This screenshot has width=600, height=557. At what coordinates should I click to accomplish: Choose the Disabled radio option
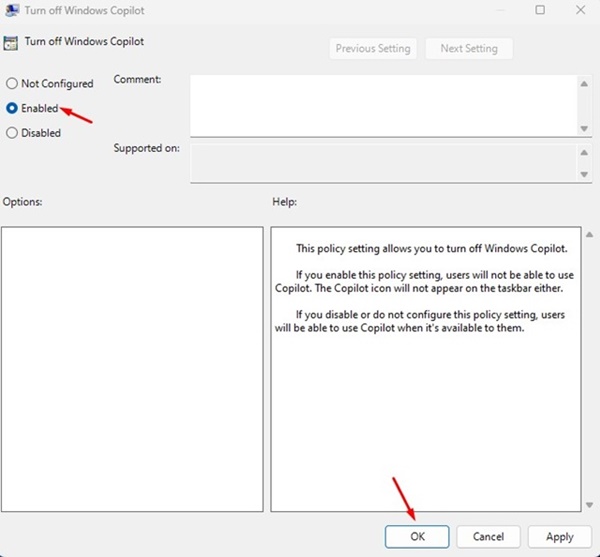click(x=12, y=133)
